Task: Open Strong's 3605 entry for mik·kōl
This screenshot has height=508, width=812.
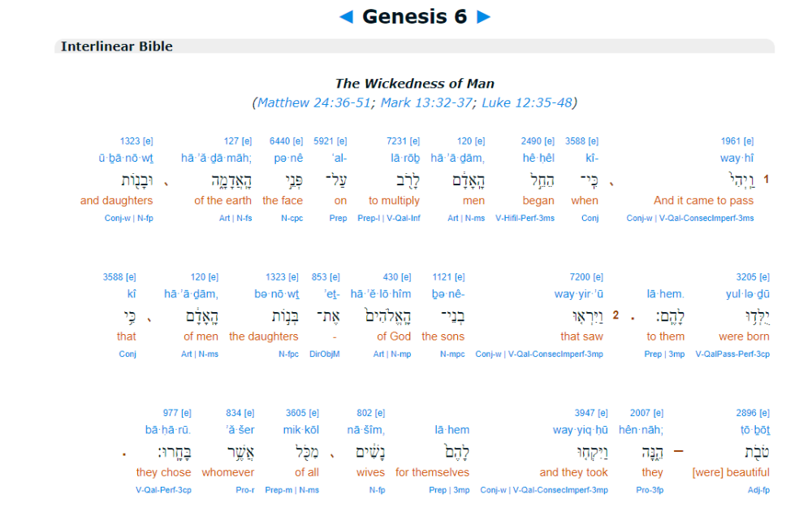Action: (x=297, y=413)
